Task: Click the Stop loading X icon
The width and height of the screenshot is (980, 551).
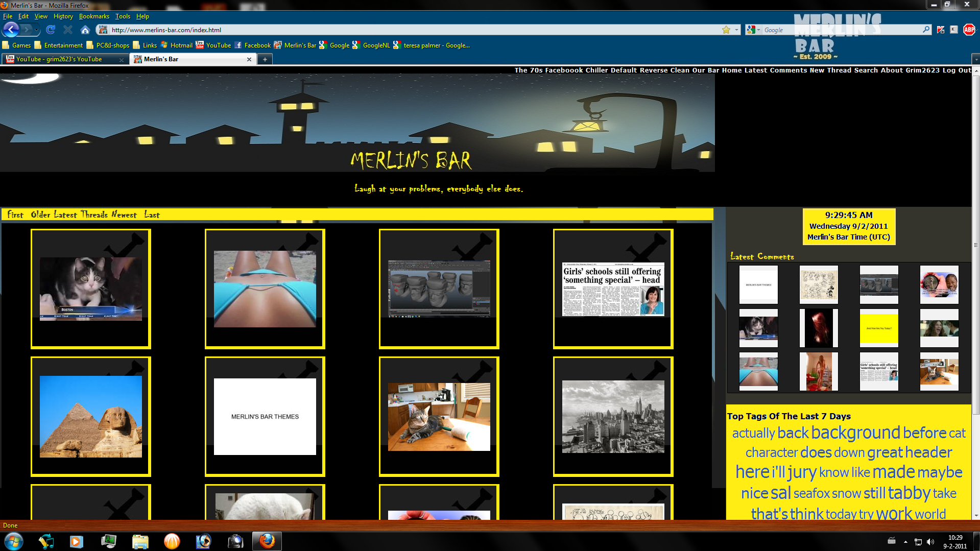Action: click(67, 30)
